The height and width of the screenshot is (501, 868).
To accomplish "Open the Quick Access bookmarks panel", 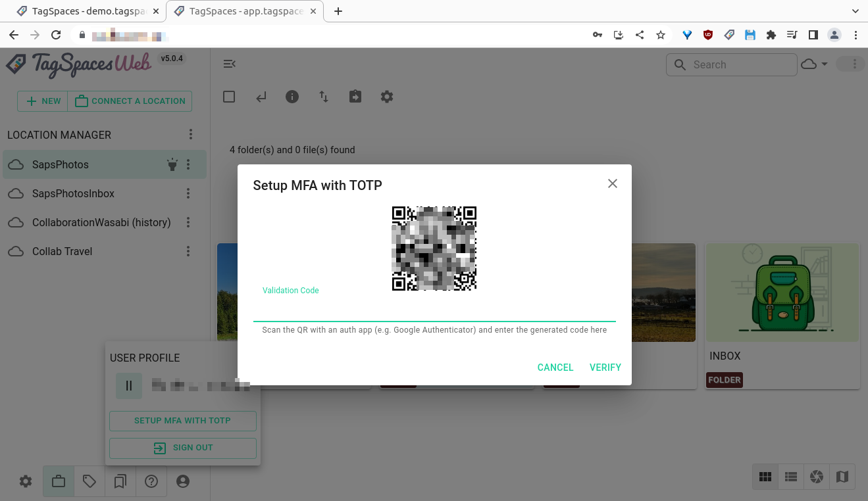I will 120,481.
